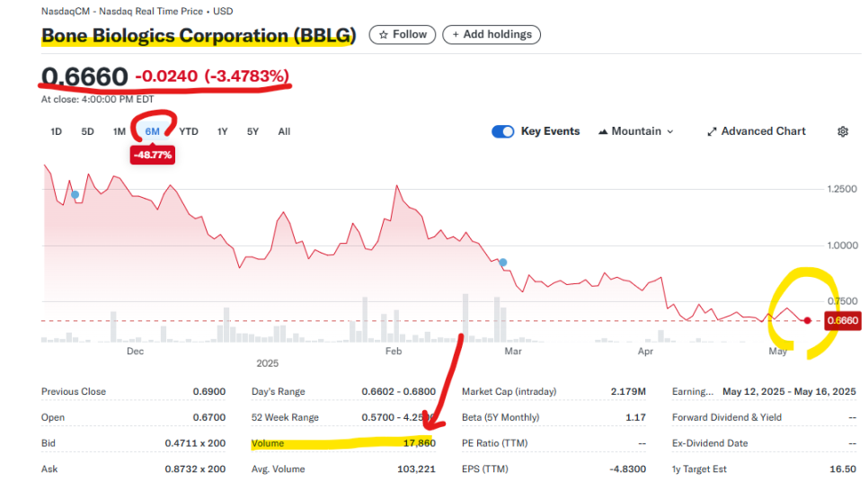Viewport: 868px width, 482px height.
Task: Click the At close: 4:00:00 PM EDT text
Action: coord(97,100)
